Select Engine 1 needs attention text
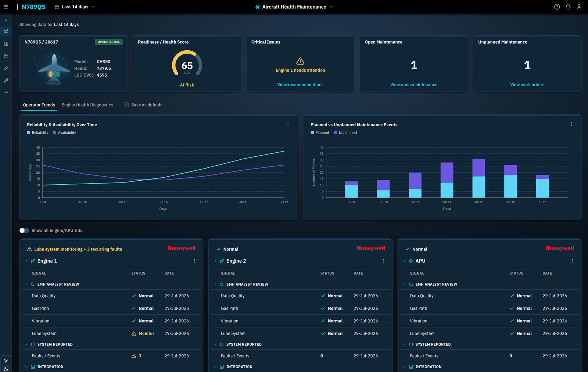 [300, 70]
